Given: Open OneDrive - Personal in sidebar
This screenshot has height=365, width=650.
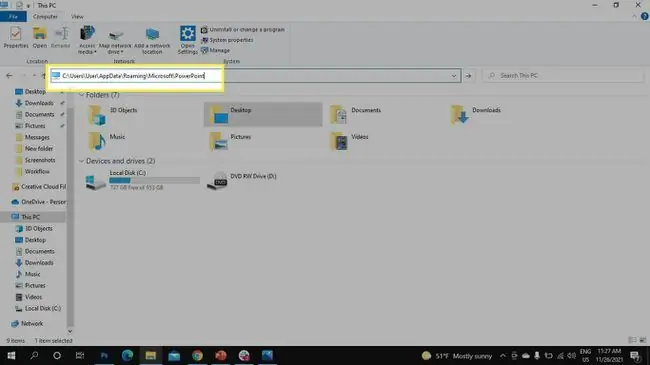Looking at the screenshot, I should 38,202.
